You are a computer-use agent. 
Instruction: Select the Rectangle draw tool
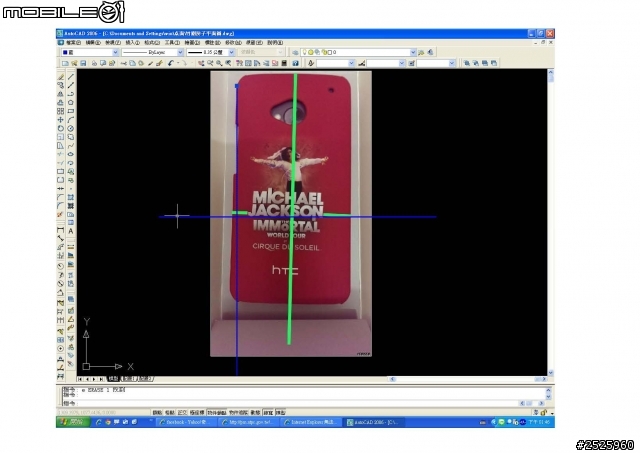[x=71, y=111]
